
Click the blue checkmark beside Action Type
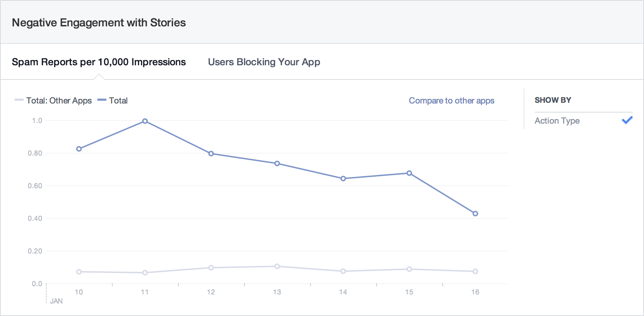627,120
